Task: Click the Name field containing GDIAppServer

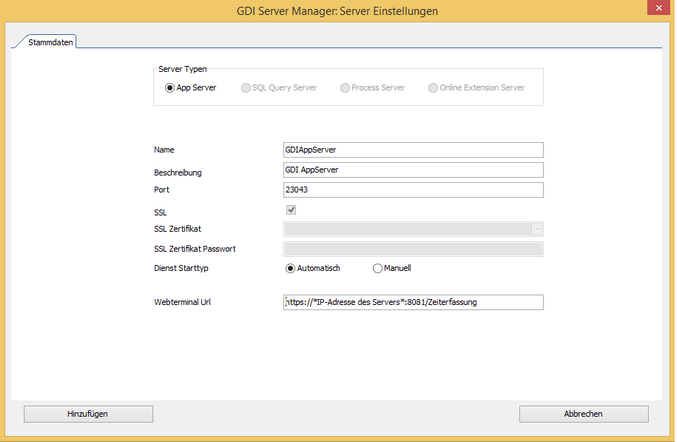Action: tap(413, 150)
